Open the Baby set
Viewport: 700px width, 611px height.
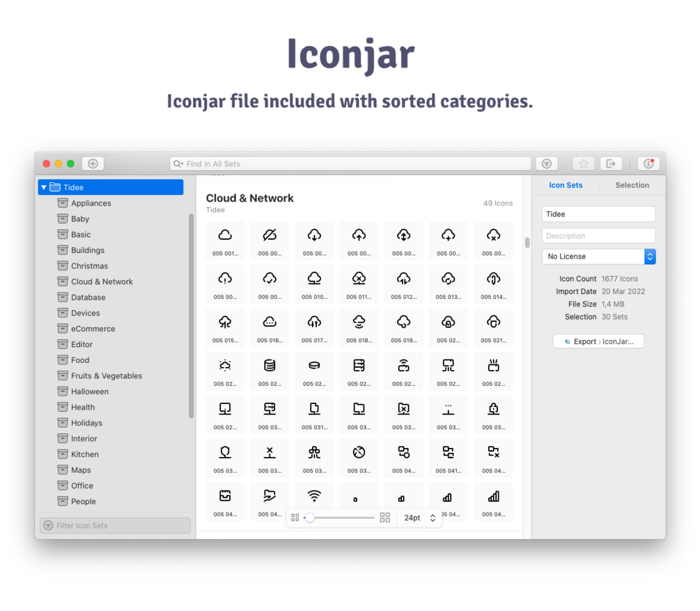coord(80,219)
